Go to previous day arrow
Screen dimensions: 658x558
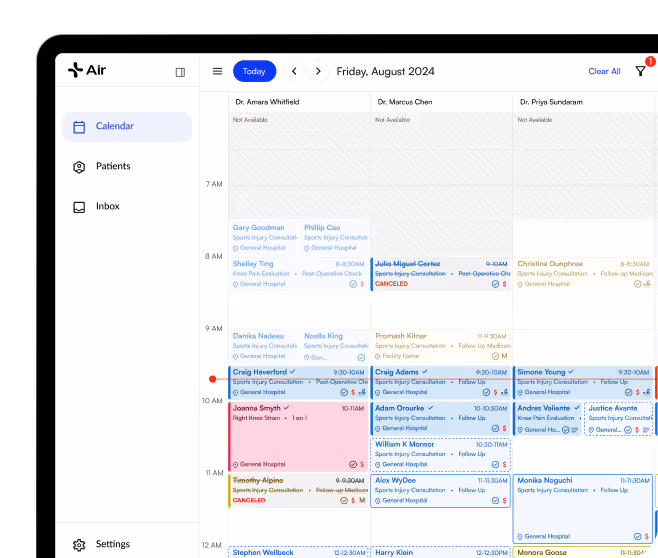pos(294,71)
